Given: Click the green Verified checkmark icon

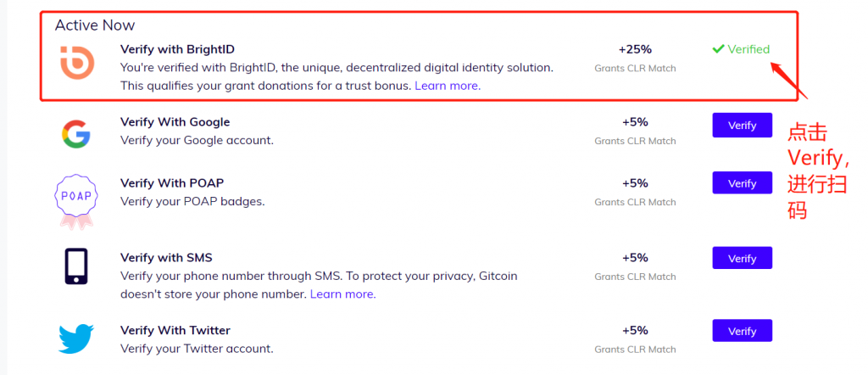Looking at the screenshot, I should click(718, 49).
